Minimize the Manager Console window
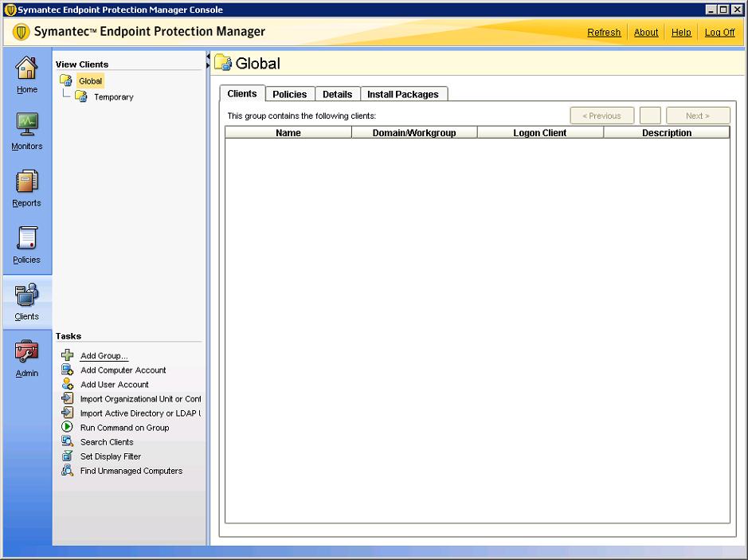The width and height of the screenshot is (748, 560). point(711,10)
